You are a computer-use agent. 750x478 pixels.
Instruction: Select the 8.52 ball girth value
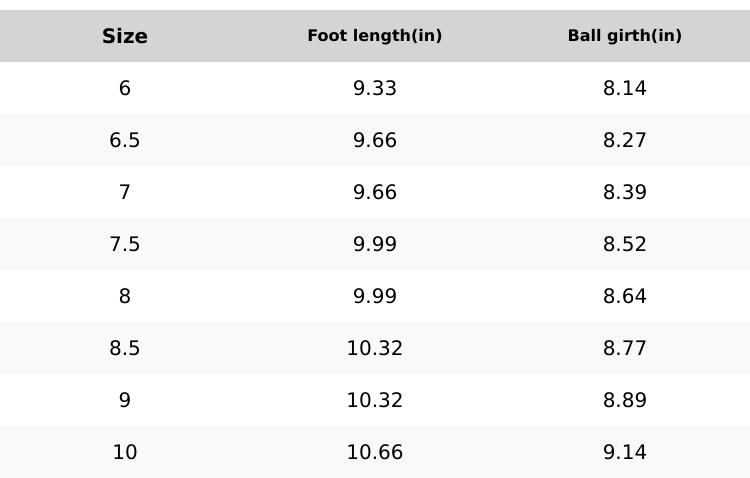coord(625,245)
